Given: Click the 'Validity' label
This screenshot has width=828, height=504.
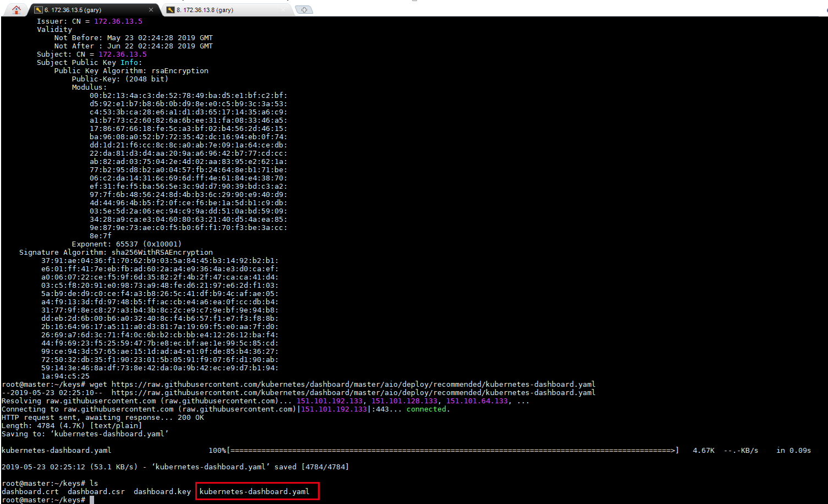Looking at the screenshot, I should click(x=54, y=29).
